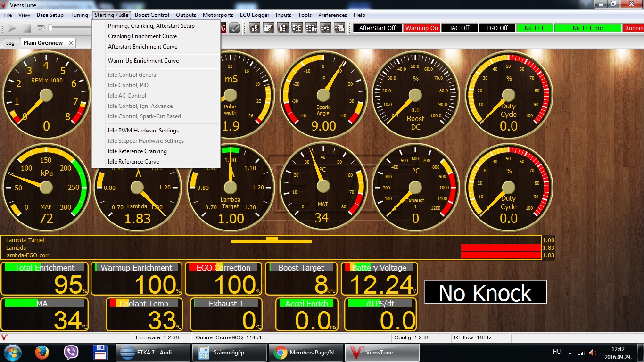Collapse the Starting / Idle menu
The image size is (644, 362).
click(111, 15)
